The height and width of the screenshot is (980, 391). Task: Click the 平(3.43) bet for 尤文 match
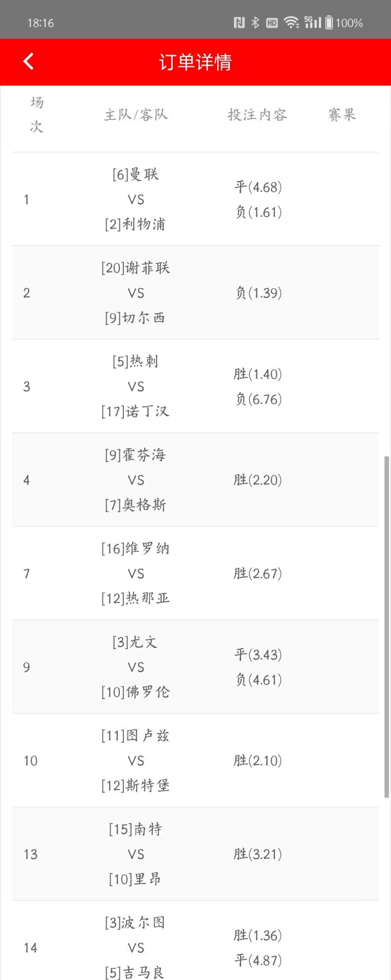pyautogui.click(x=258, y=654)
